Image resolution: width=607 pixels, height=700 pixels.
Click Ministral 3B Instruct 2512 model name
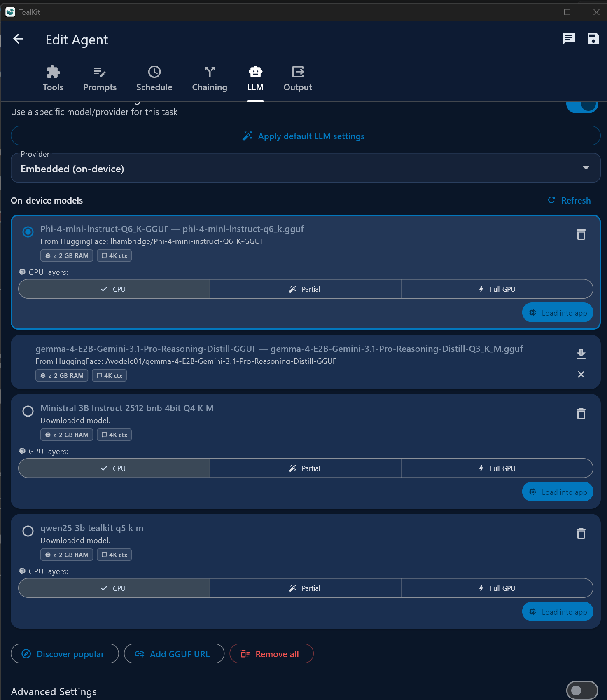(x=127, y=408)
